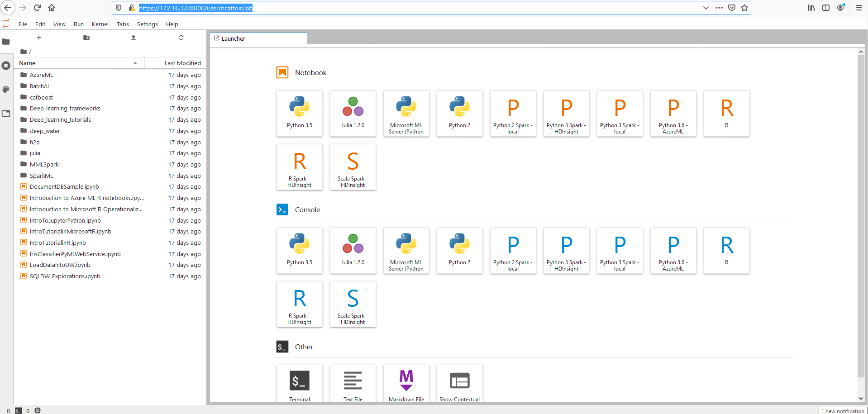Open the File Browser sidebar tab
The width and height of the screenshot is (868, 414).
[6, 42]
